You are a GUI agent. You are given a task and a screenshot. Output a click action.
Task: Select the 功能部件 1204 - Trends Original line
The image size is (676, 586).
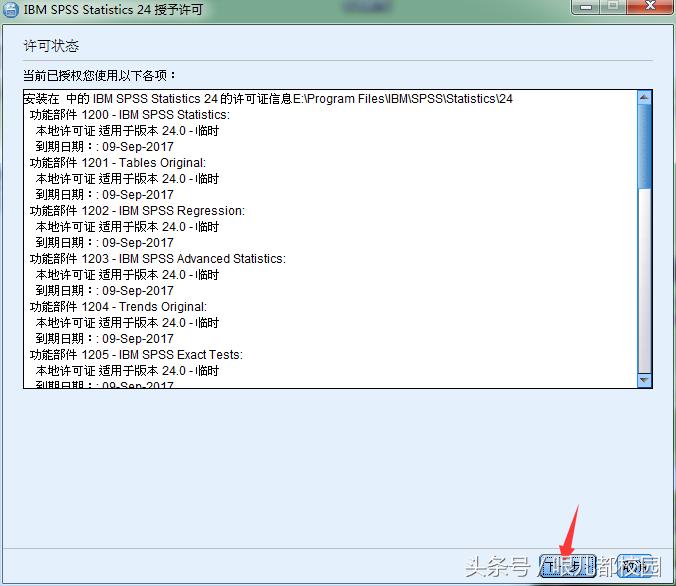118,307
